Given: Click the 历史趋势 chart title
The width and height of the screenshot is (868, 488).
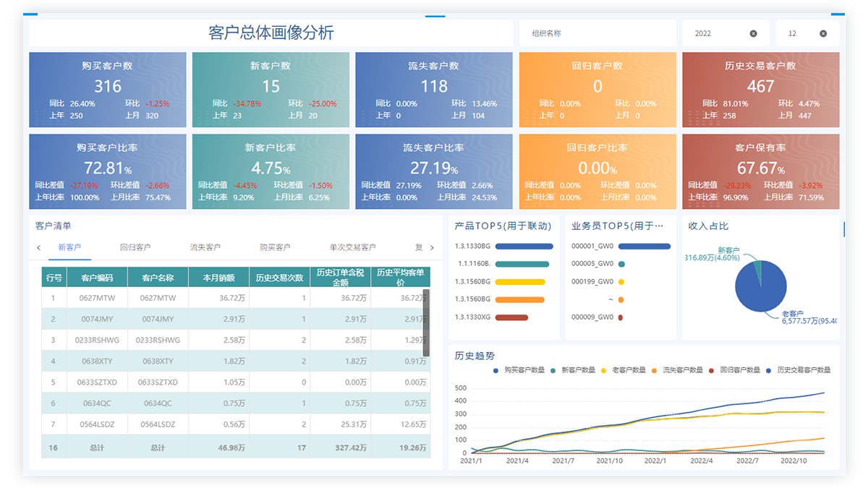Looking at the screenshot, I should 475,356.
